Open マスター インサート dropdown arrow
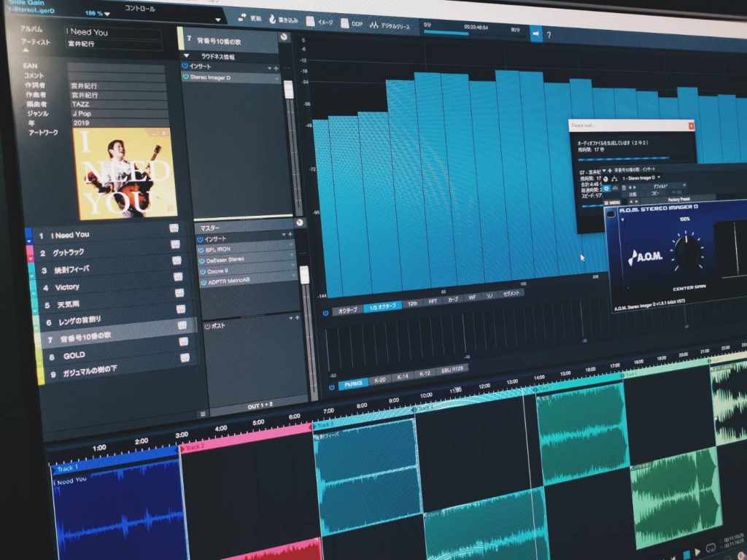747x560 pixels. (x=284, y=234)
